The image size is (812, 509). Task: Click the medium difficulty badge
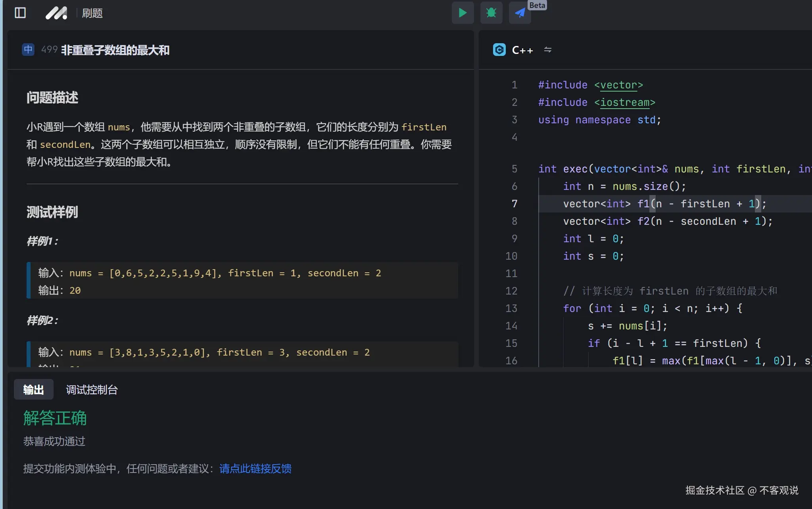[x=28, y=50]
